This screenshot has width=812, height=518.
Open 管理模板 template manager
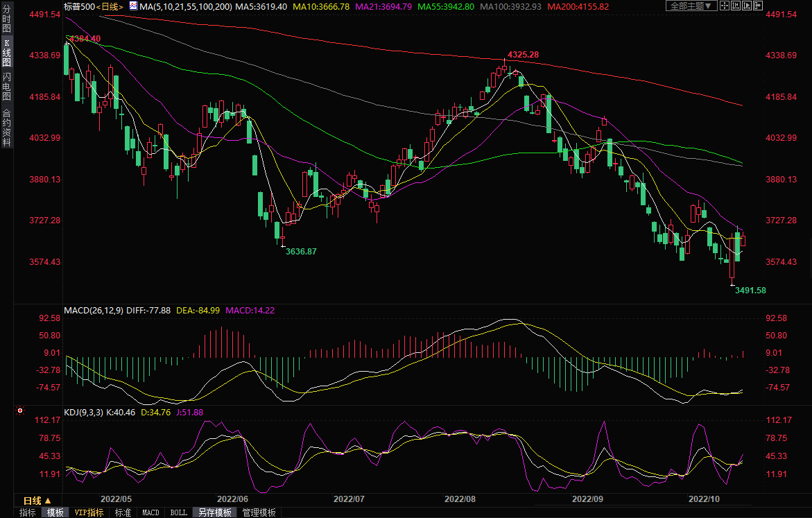[x=259, y=512]
